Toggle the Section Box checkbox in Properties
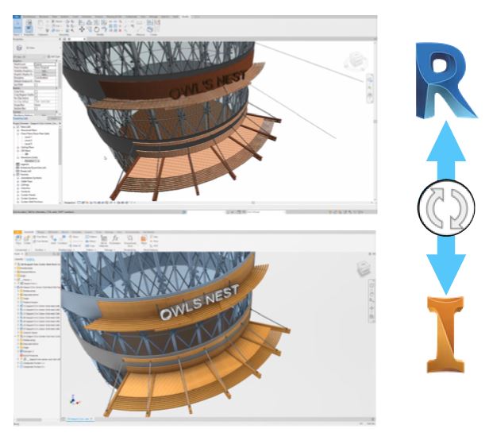The image size is (489, 448). tap(36, 108)
